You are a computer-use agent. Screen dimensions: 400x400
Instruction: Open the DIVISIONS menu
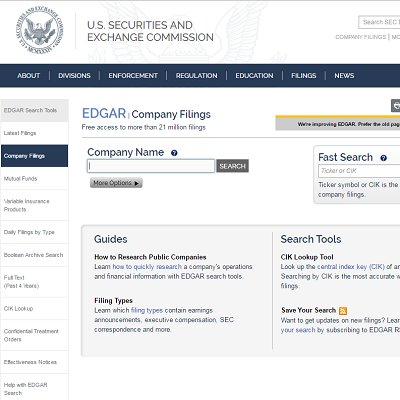[x=74, y=76]
